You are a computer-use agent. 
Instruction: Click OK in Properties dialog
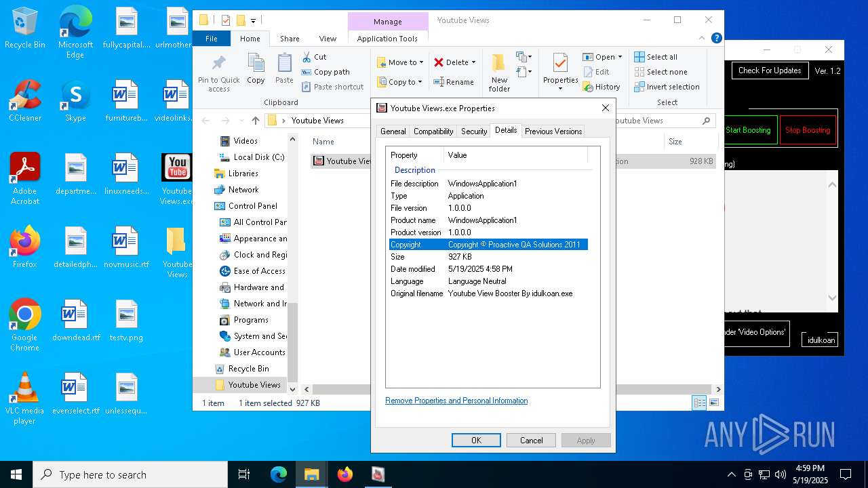476,441
